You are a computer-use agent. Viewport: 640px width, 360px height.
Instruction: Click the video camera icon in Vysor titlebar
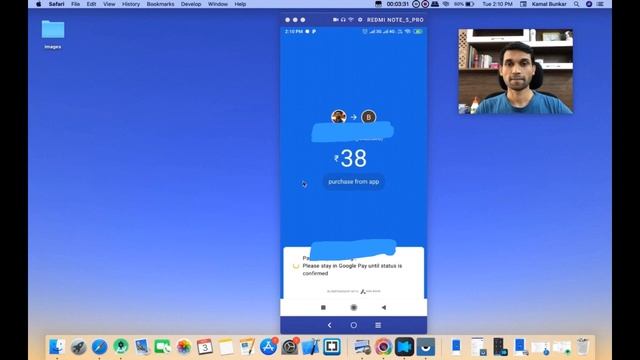pos(336,20)
